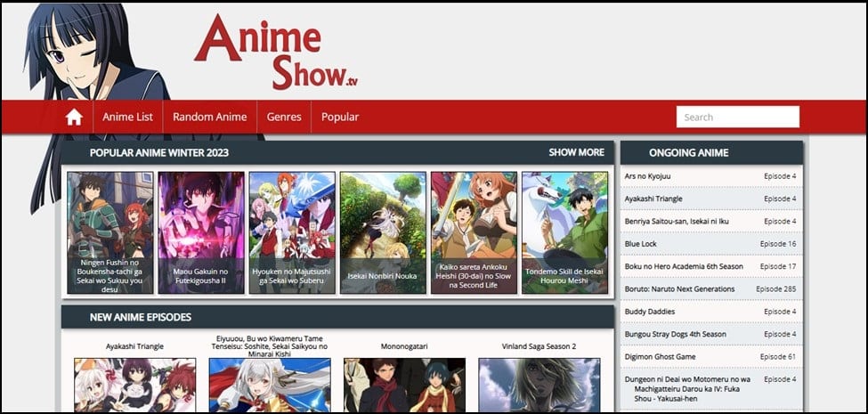
Task: Go to the Home icon in navbar
Action: (74, 117)
